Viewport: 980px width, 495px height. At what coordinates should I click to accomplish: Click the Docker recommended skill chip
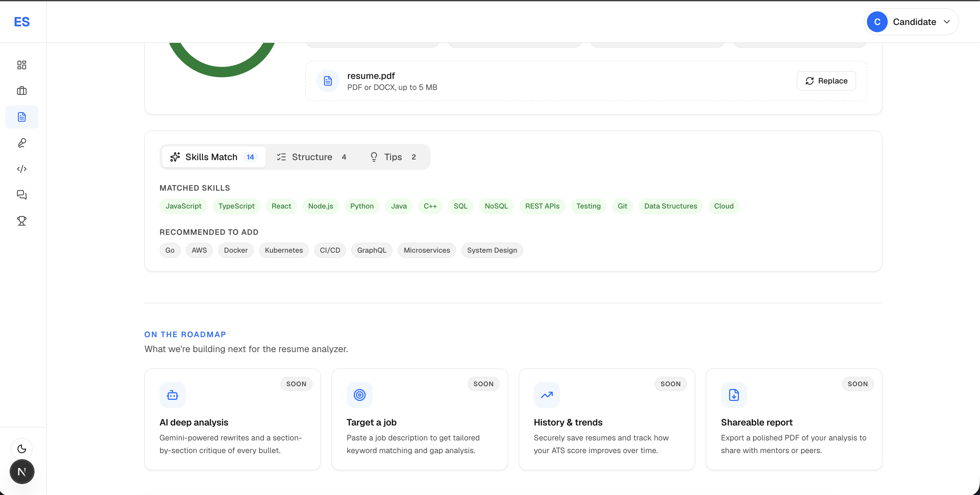236,250
